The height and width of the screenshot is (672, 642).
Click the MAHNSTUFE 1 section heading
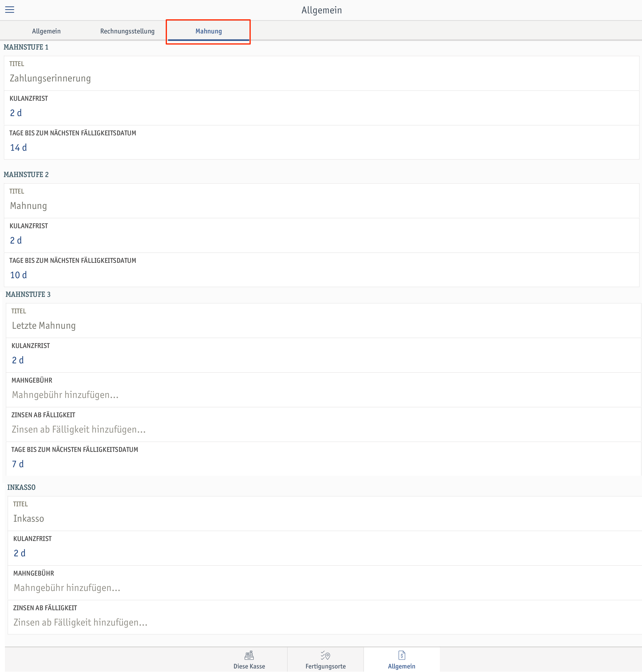(26, 47)
